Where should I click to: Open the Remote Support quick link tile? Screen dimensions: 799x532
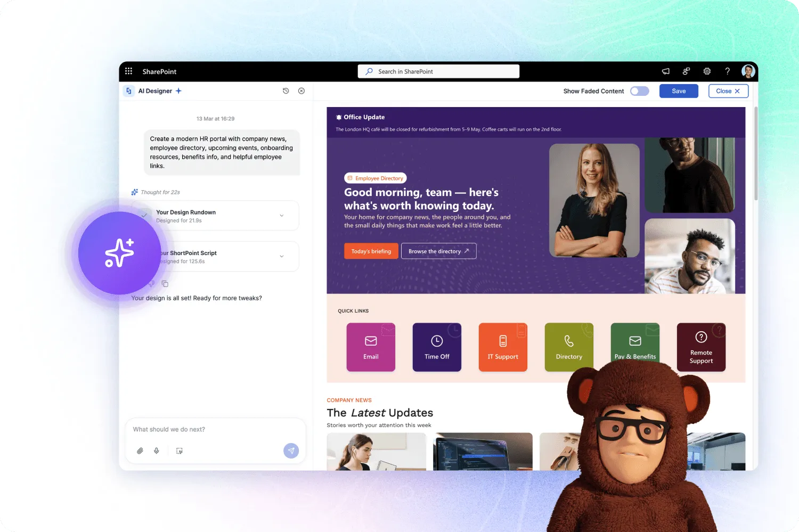point(701,347)
